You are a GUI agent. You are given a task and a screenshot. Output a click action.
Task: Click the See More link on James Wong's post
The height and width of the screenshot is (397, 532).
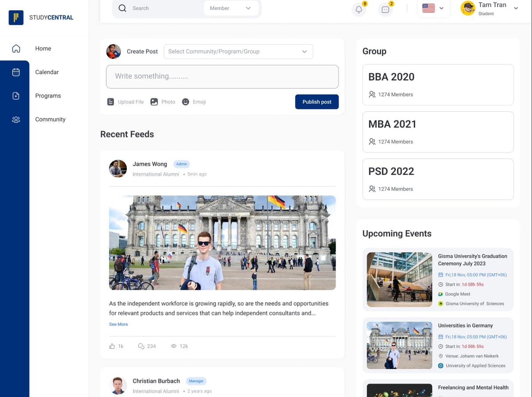[x=118, y=324]
